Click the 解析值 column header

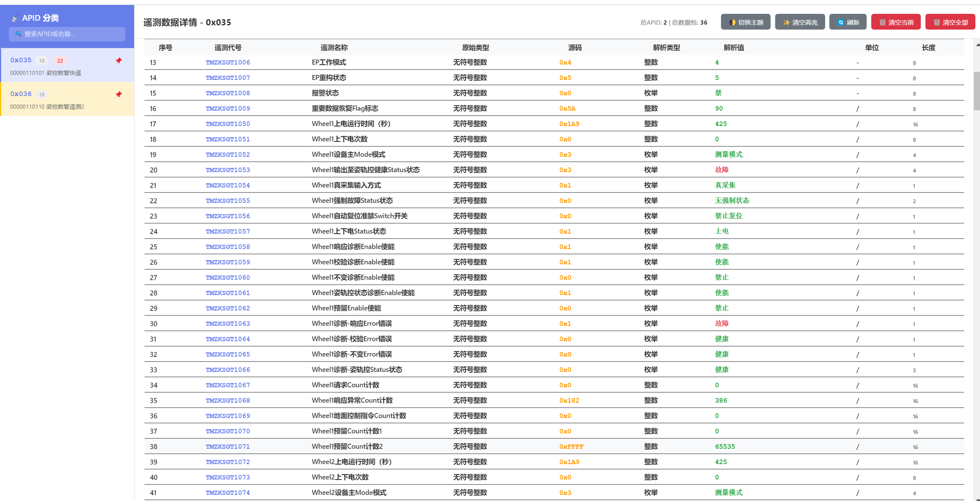pyautogui.click(x=734, y=48)
